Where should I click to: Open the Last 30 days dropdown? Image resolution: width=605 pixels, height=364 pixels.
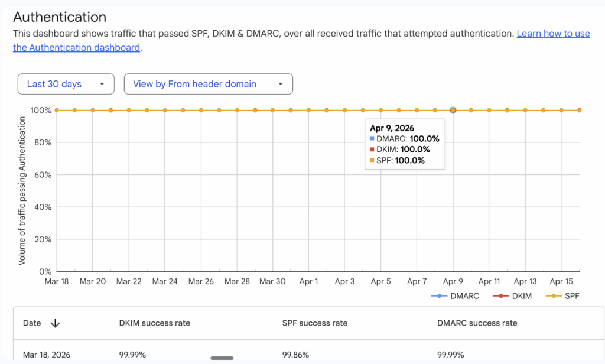[x=66, y=84]
